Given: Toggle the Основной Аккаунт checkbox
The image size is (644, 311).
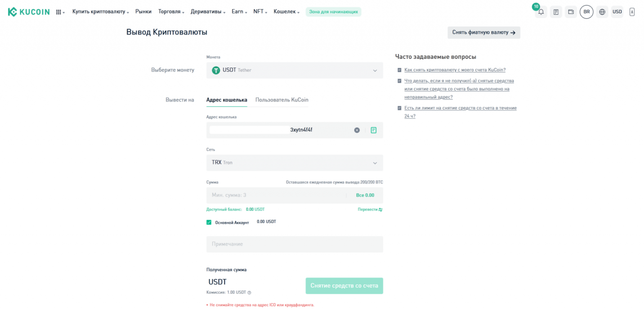Looking at the screenshot, I should coord(209,222).
